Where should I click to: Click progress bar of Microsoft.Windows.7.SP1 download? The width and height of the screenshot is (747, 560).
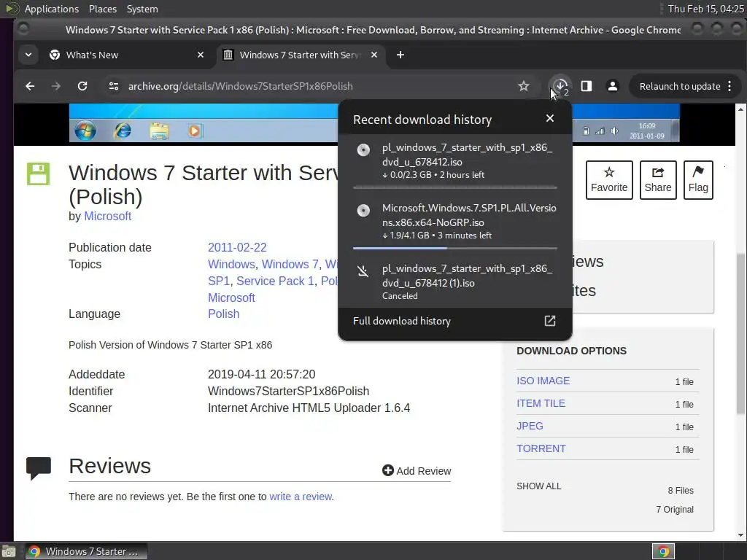click(455, 248)
